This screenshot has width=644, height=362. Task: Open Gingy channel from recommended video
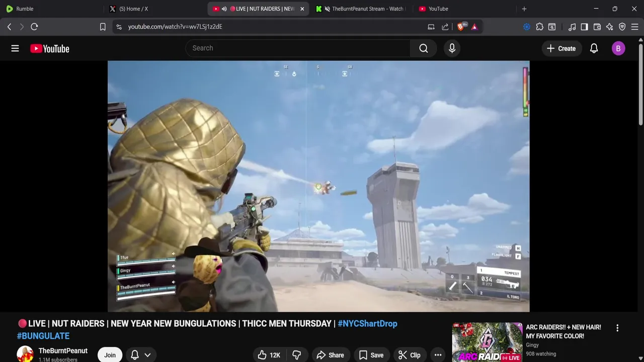click(x=532, y=345)
